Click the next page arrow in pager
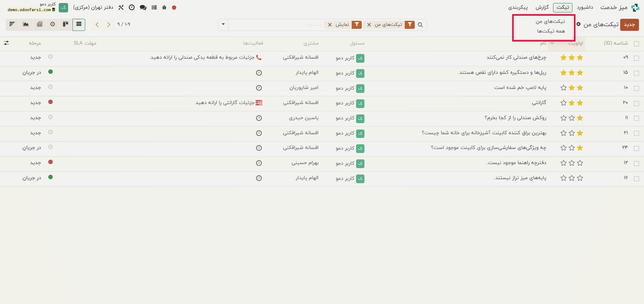644x304 pixels. click(97, 24)
